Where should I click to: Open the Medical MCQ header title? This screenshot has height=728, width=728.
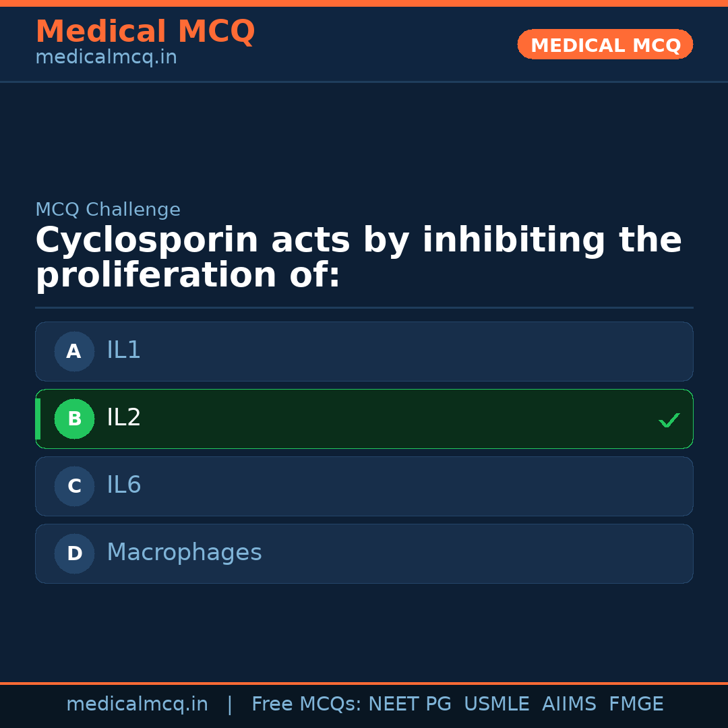point(145,32)
